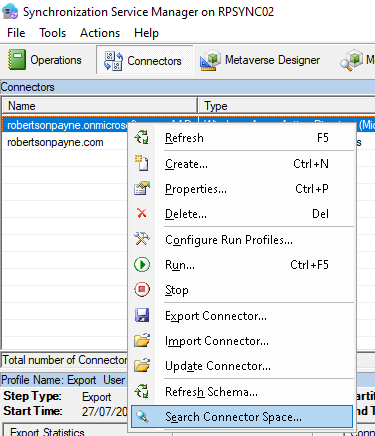Switch to the Operations view
The width and height of the screenshot is (375, 436).
point(45,60)
